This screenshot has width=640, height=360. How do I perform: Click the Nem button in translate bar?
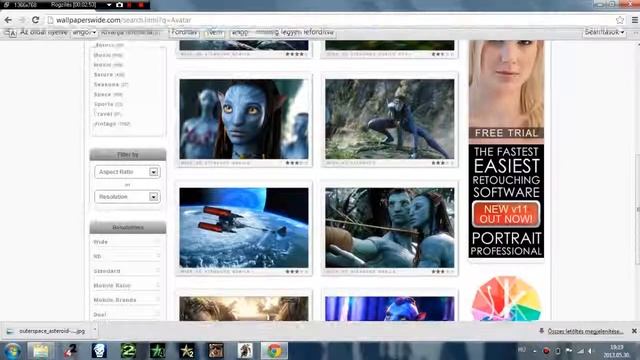click(215, 32)
